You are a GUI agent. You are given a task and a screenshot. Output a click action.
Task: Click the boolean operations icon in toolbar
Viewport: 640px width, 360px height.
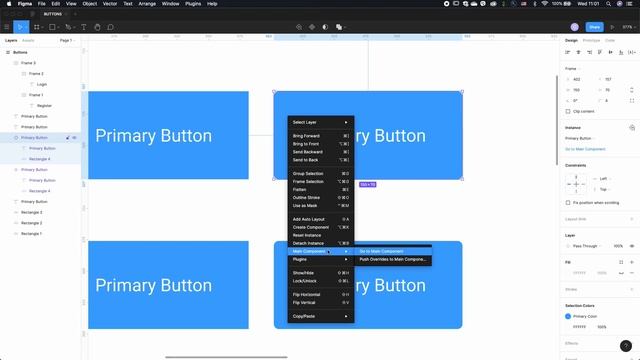click(x=339, y=27)
